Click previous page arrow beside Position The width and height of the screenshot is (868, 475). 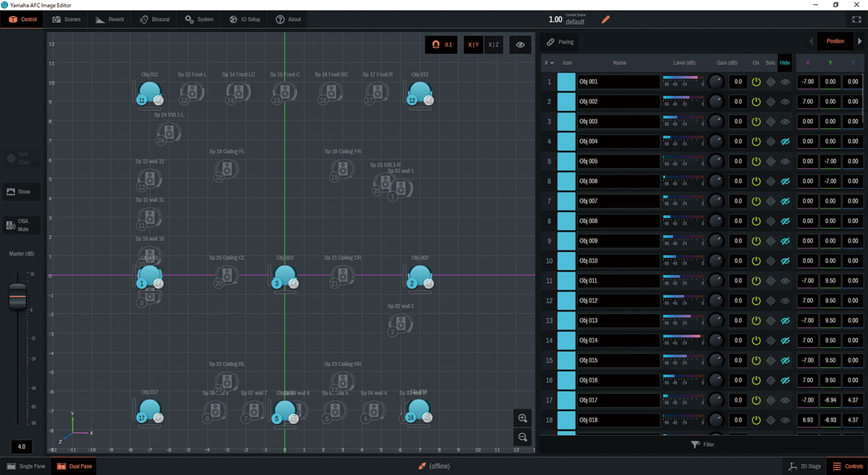click(810, 41)
